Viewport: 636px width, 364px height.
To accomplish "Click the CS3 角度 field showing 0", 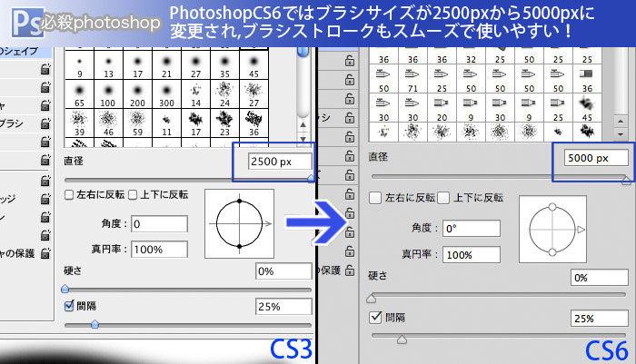I will coord(159,223).
